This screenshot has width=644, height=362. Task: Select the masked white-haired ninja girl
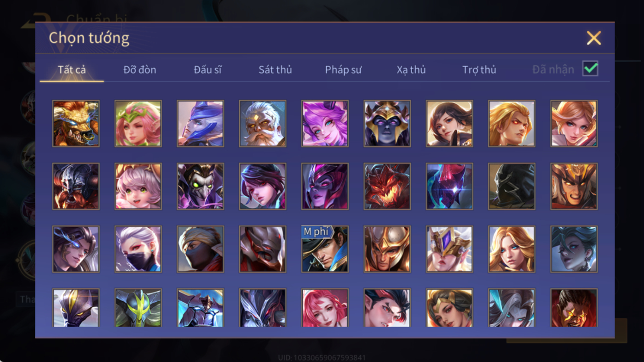[x=138, y=249]
